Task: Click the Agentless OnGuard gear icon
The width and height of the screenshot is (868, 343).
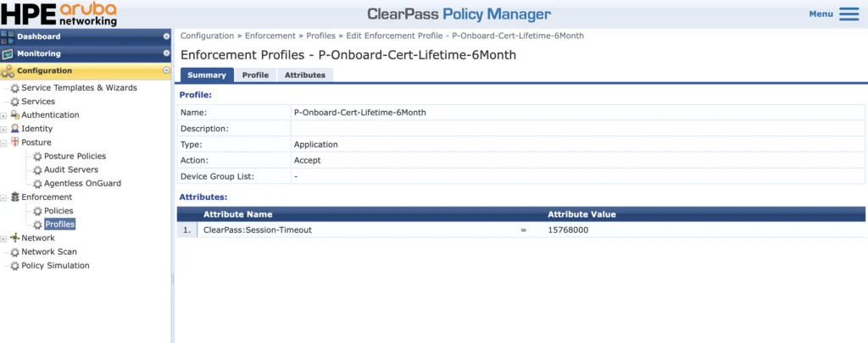Action: click(x=37, y=184)
